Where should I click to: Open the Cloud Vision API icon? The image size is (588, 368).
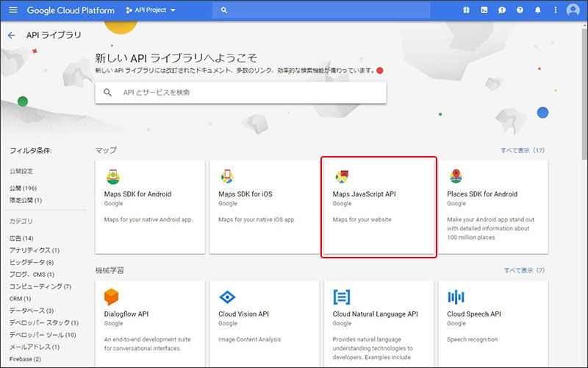pos(227,297)
